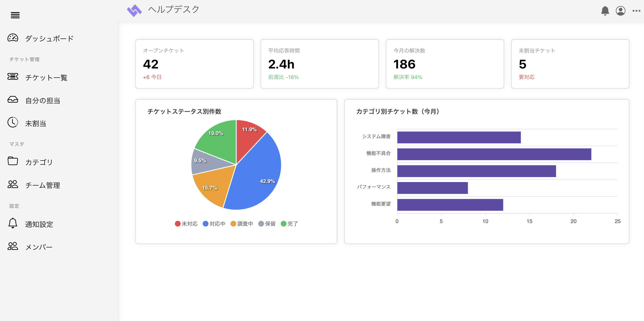Open チーム管理 menu item
This screenshot has height=321, width=644.
pos(43,185)
